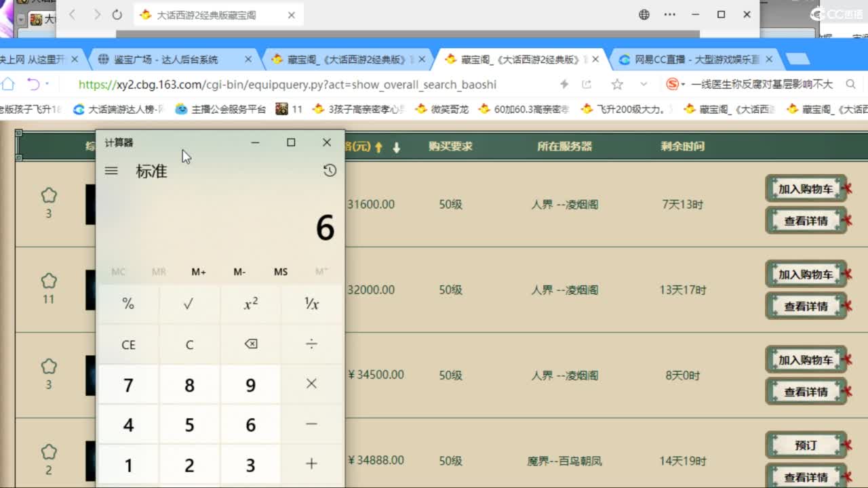The width and height of the screenshot is (868, 488).
Task: Click the Sogou search engine icon
Action: tap(673, 84)
